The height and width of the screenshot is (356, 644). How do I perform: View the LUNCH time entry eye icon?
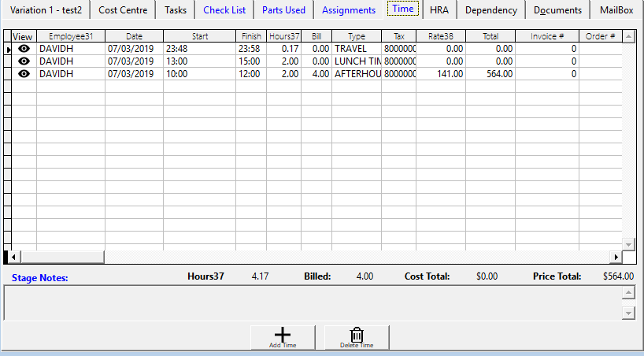click(x=24, y=61)
